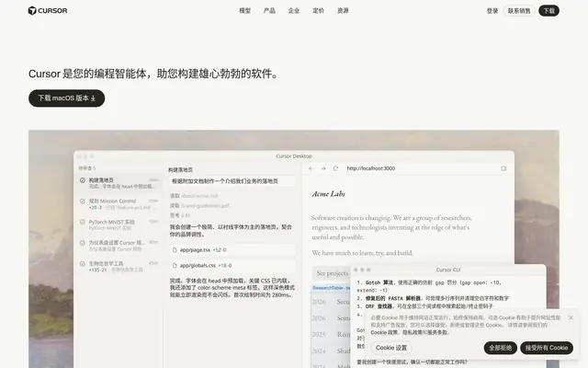Image resolution: width=588 pixels, height=368 pixels.
Task: Click check icon beside 生物信息学工具
Action: coord(83,264)
